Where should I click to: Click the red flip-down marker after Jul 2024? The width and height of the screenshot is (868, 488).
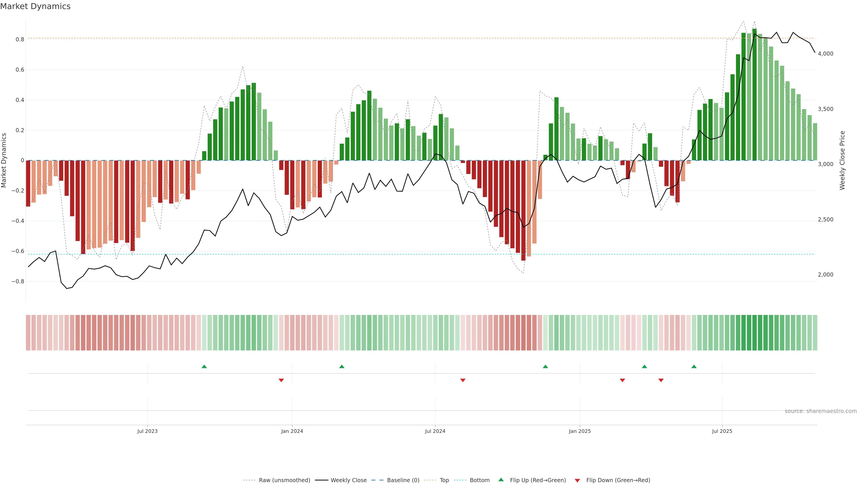tap(463, 380)
